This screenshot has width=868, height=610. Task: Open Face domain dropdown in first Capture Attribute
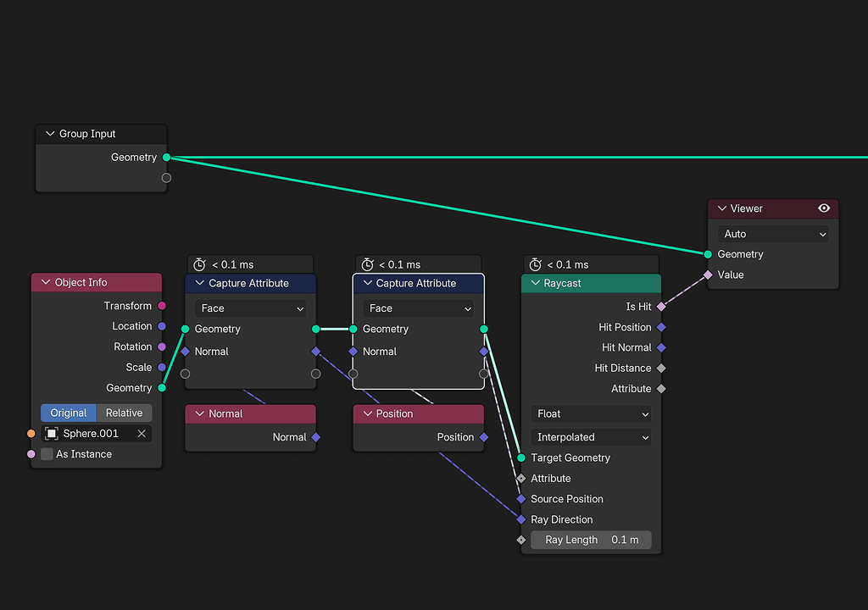point(250,308)
